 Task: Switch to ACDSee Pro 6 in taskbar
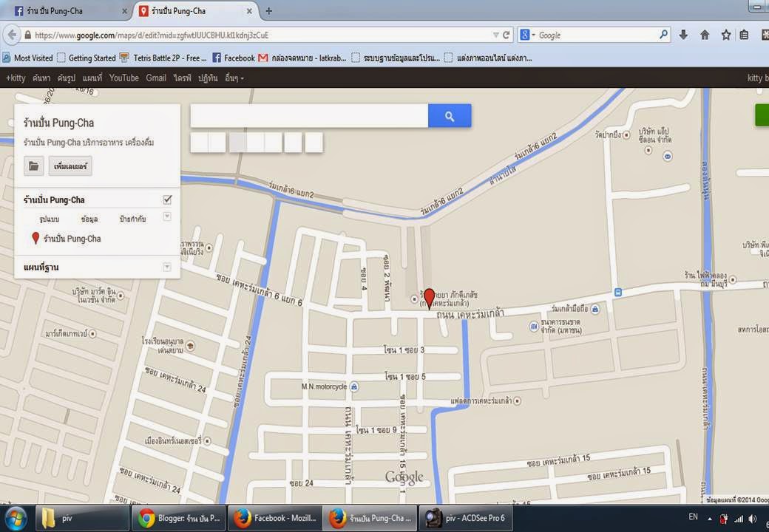tap(466, 518)
